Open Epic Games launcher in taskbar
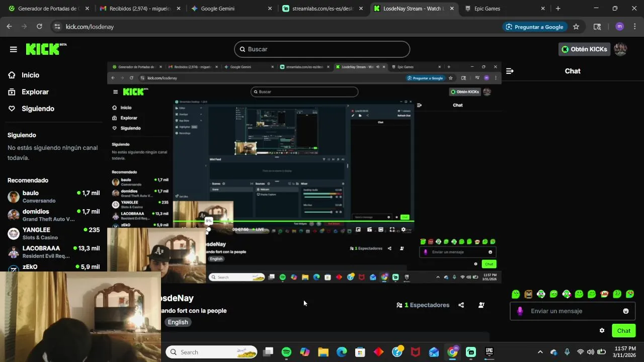The width and height of the screenshot is (644, 362). (489, 352)
